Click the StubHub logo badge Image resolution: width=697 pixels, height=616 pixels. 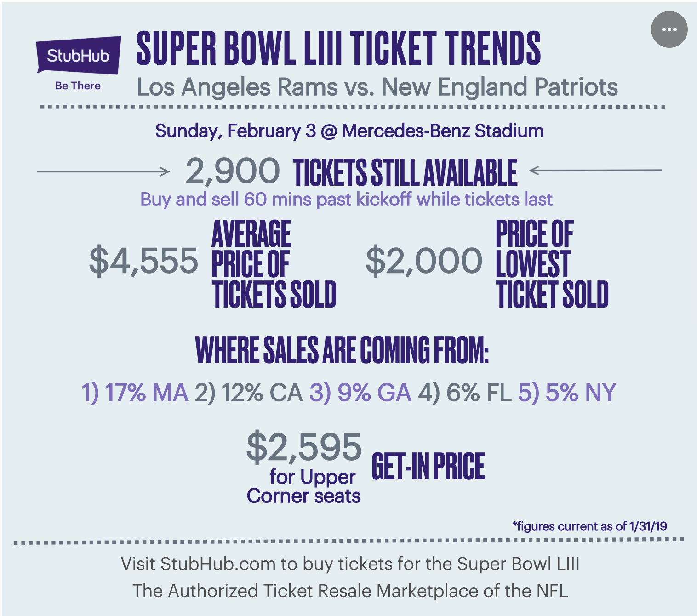79,55
